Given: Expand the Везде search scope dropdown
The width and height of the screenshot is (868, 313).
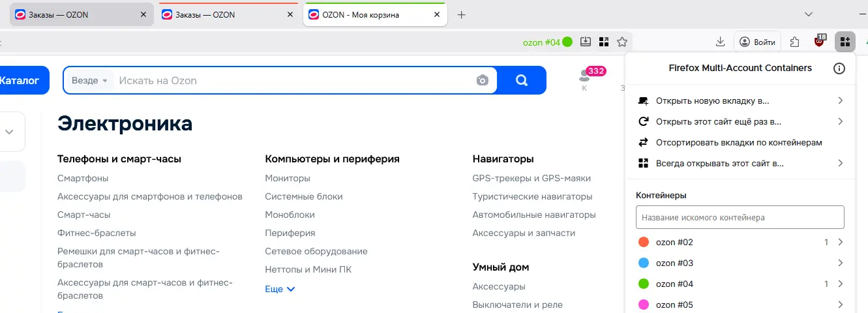Looking at the screenshot, I should pos(89,80).
